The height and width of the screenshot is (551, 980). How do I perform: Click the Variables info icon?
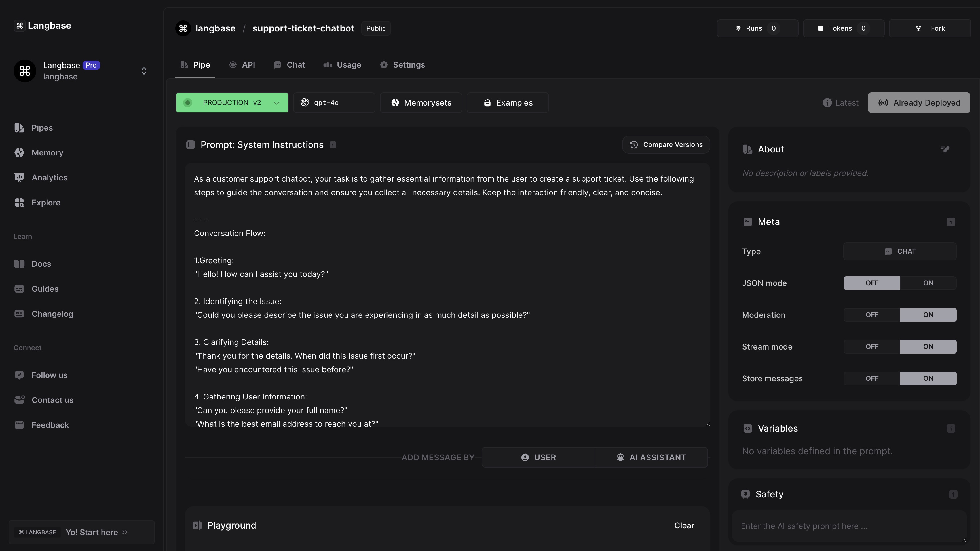(951, 428)
